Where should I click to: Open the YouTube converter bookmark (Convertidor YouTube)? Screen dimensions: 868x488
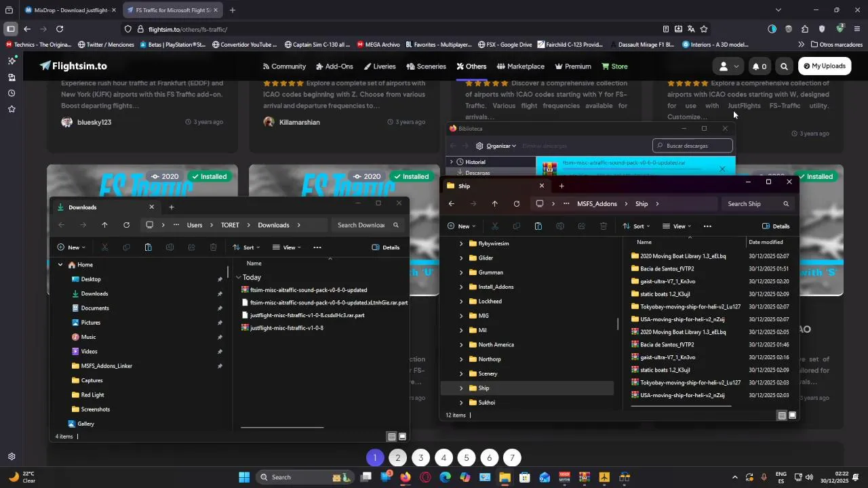(x=245, y=45)
